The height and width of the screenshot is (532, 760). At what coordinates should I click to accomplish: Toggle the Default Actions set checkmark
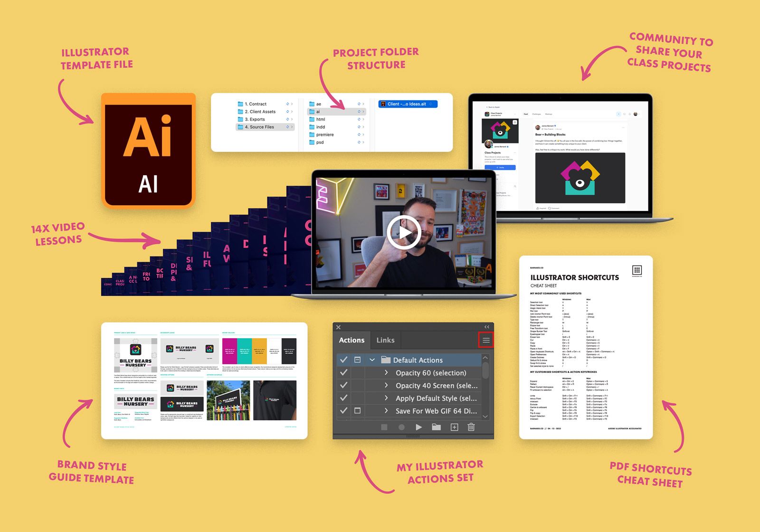click(344, 360)
